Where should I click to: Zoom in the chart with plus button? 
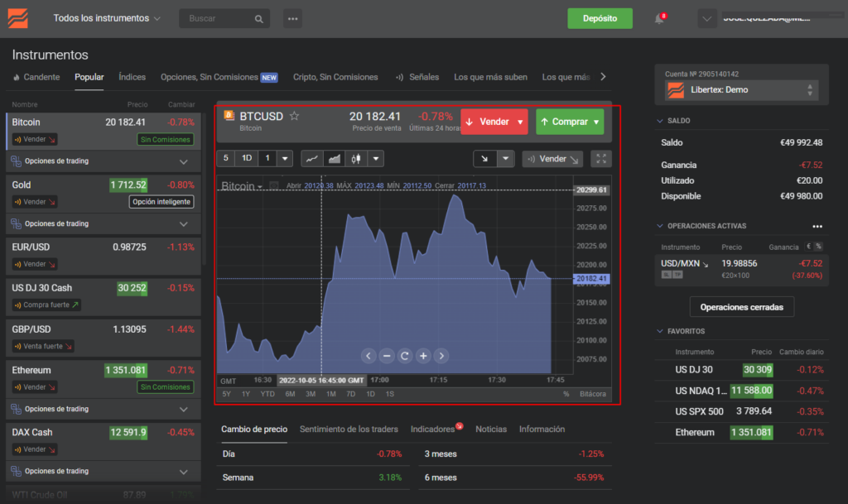[x=423, y=355]
